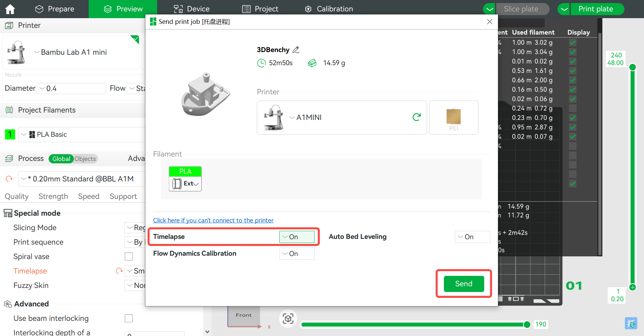644x336 pixels.
Task: Click filament number 1 color swatch
Action: pyautogui.click(x=10, y=134)
